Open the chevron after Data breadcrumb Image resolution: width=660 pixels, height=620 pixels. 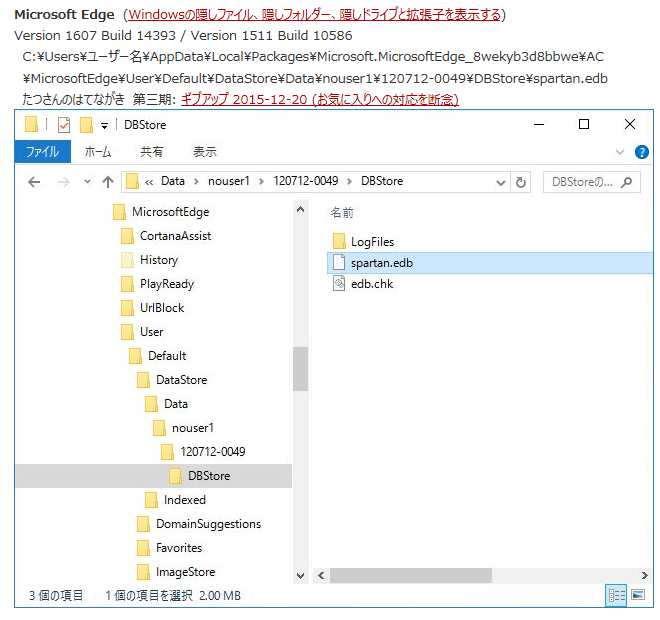click(196, 181)
